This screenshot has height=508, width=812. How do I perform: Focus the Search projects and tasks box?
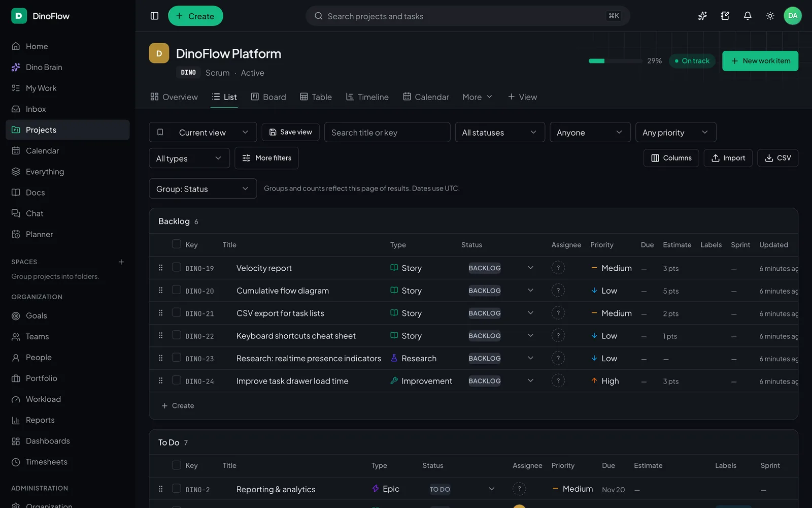pos(468,16)
